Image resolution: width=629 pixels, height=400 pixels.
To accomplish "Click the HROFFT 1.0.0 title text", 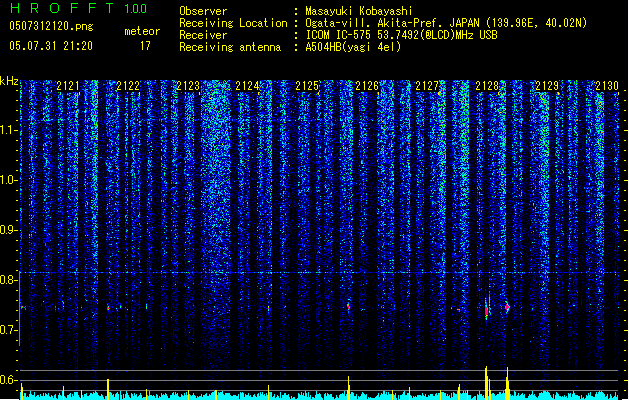I will pyautogui.click(x=78, y=8).
